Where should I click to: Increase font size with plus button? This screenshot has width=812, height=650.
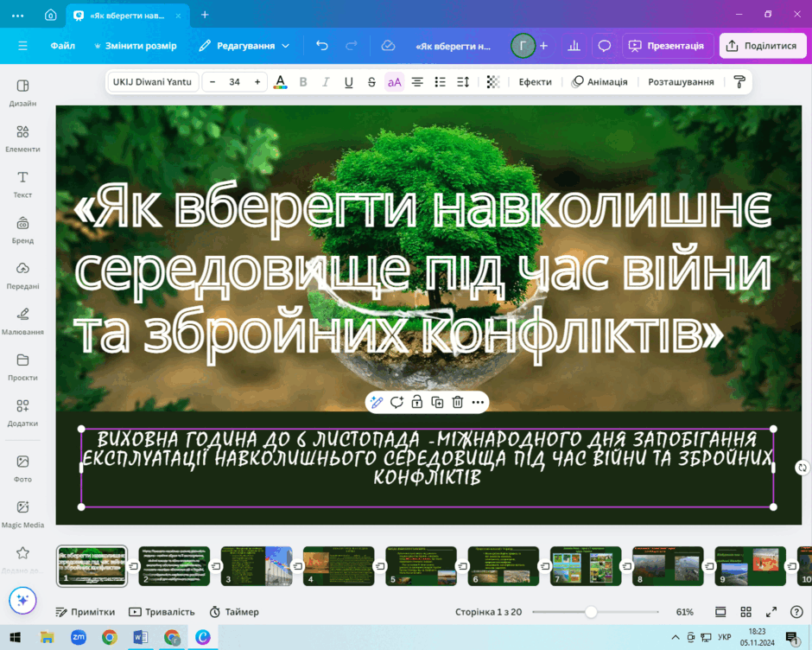pyautogui.click(x=257, y=82)
